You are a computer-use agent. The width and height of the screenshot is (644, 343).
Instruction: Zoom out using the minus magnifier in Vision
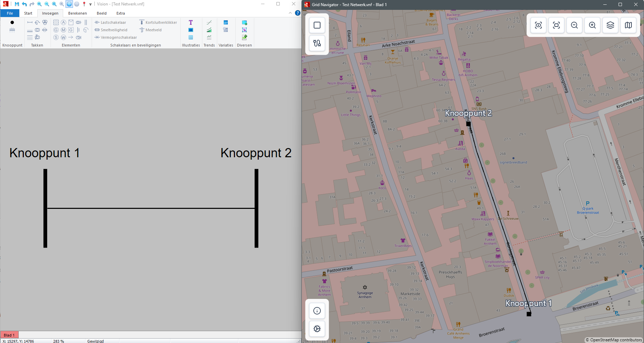tap(47, 4)
